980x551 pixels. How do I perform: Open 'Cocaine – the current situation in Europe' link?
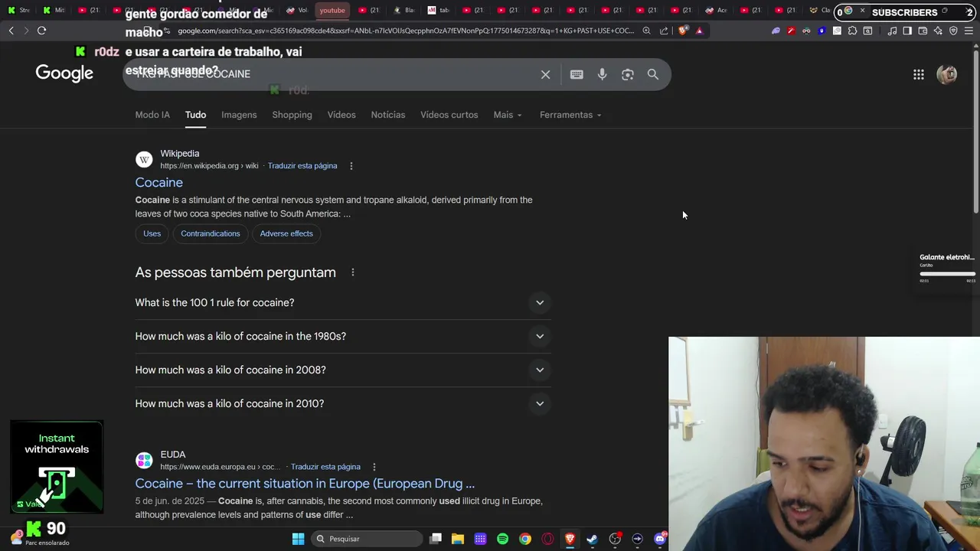pyautogui.click(x=305, y=484)
